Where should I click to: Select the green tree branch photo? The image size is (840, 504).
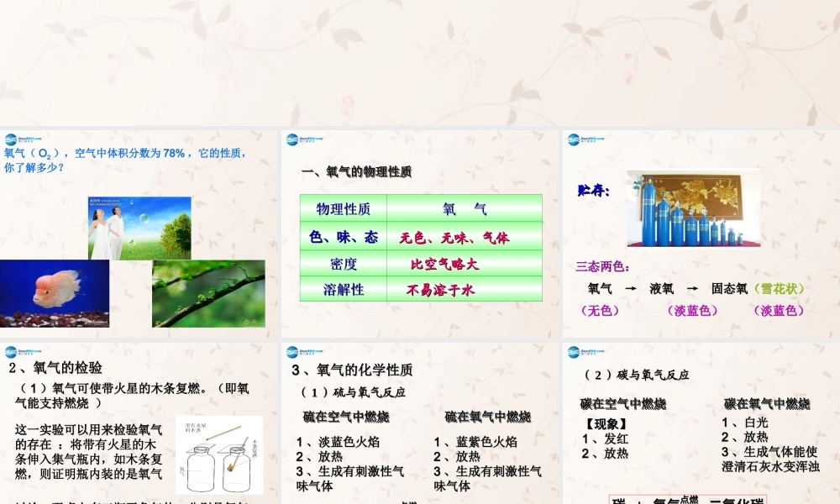(208, 293)
